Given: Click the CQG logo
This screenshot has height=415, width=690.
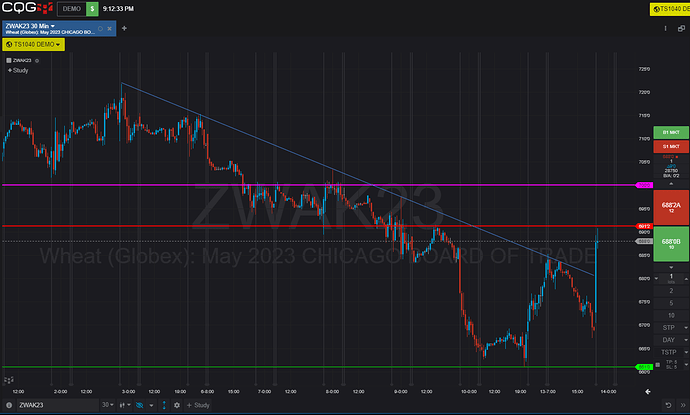Looking at the screenshot, I should pos(27,8).
